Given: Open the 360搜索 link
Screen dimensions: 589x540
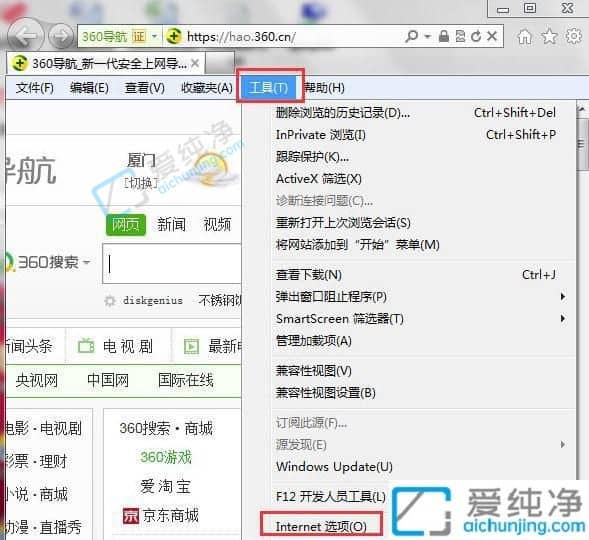Looking at the screenshot, I should [145, 428].
